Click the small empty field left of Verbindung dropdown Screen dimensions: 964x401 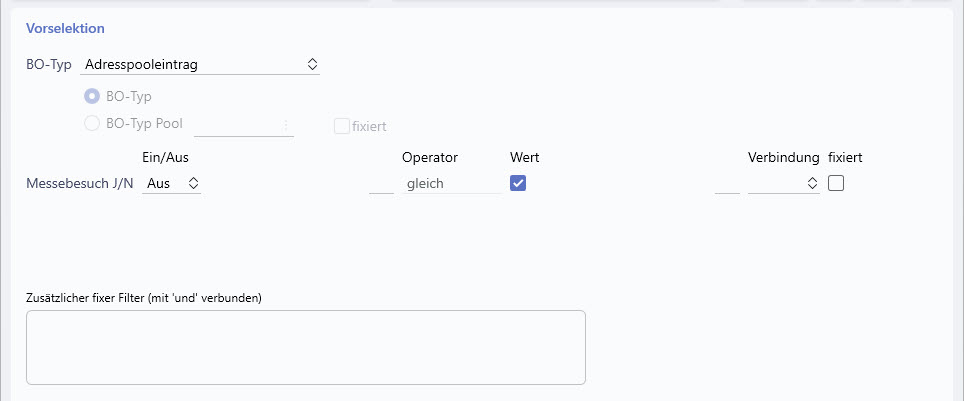point(727,183)
